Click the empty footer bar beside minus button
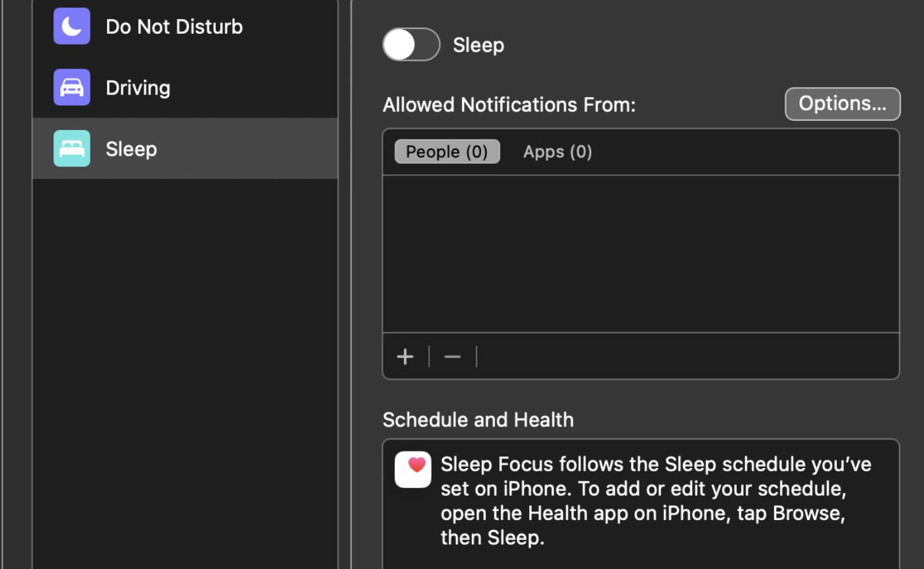This screenshot has height=569, width=924. [x=686, y=356]
